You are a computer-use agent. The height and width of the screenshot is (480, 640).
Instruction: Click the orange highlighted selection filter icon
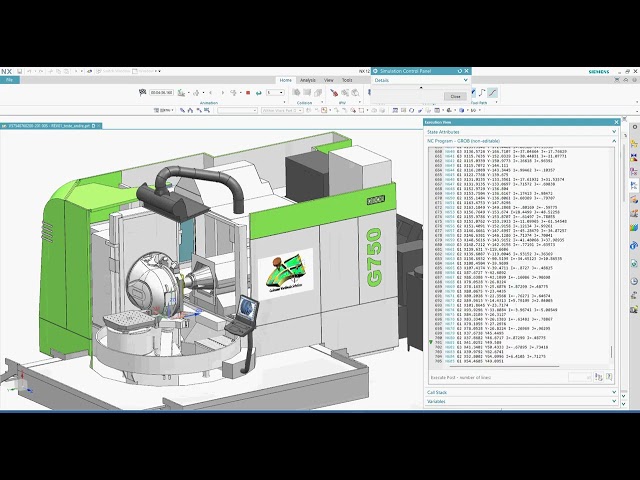[324, 110]
